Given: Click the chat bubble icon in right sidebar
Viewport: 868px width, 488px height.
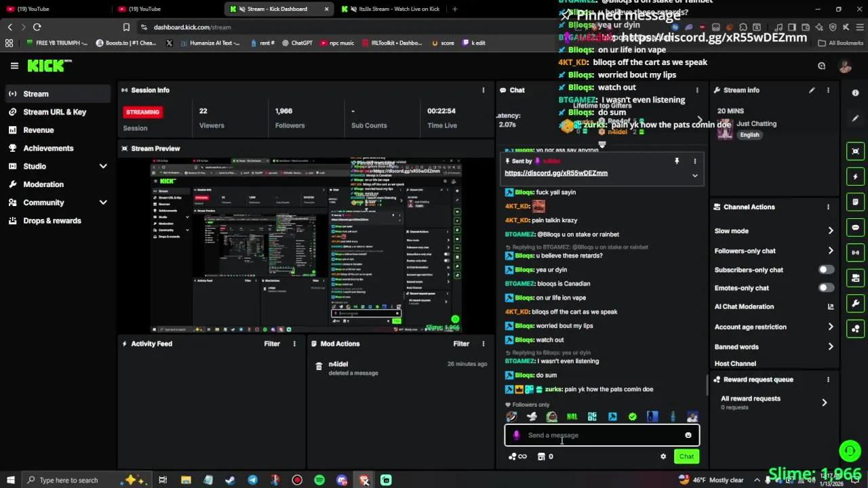Looking at the screenshot, I should tap(856, 228).
